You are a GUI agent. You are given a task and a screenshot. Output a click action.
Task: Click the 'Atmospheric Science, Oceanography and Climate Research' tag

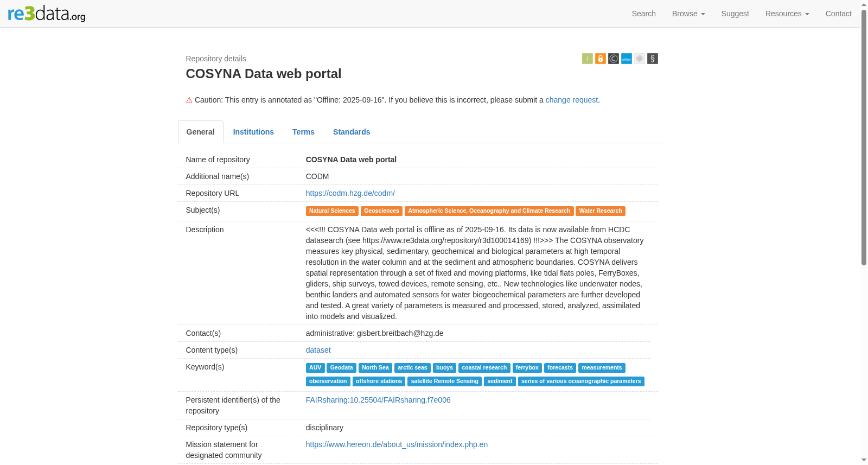tap(489, 211)
